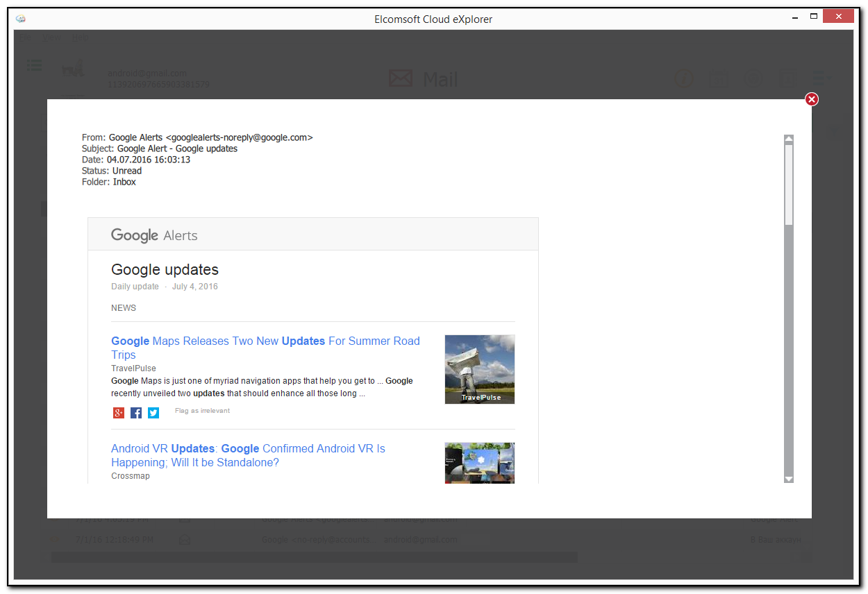868x594 pixels.
Task: Click the scrollbar up arrow in the preview
Action: [789, 139]
